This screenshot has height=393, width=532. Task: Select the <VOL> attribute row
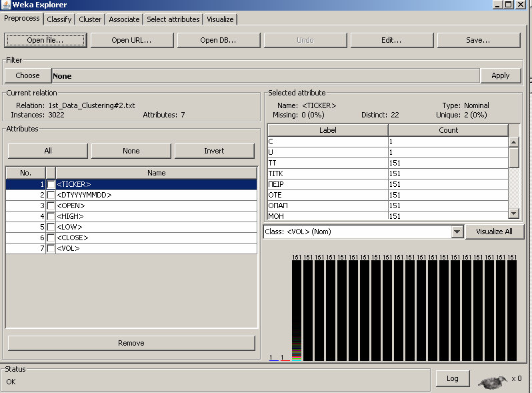[131, 248]
